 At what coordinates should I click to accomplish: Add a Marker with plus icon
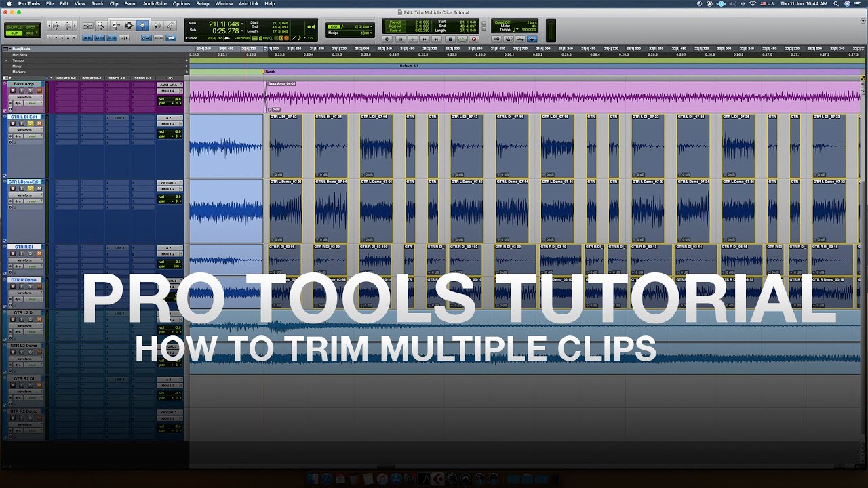(x=186, y=72)
